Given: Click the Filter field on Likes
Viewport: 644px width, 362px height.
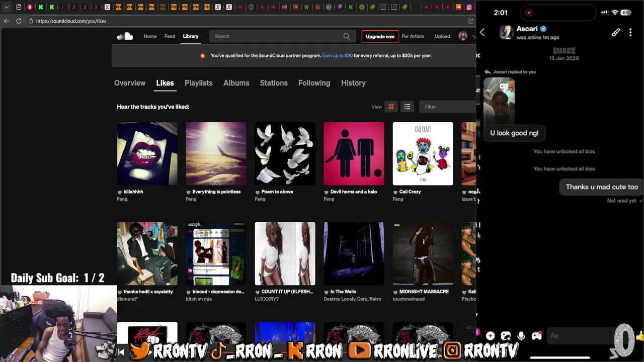Looking at the screenshot, I should pos(448,107).
